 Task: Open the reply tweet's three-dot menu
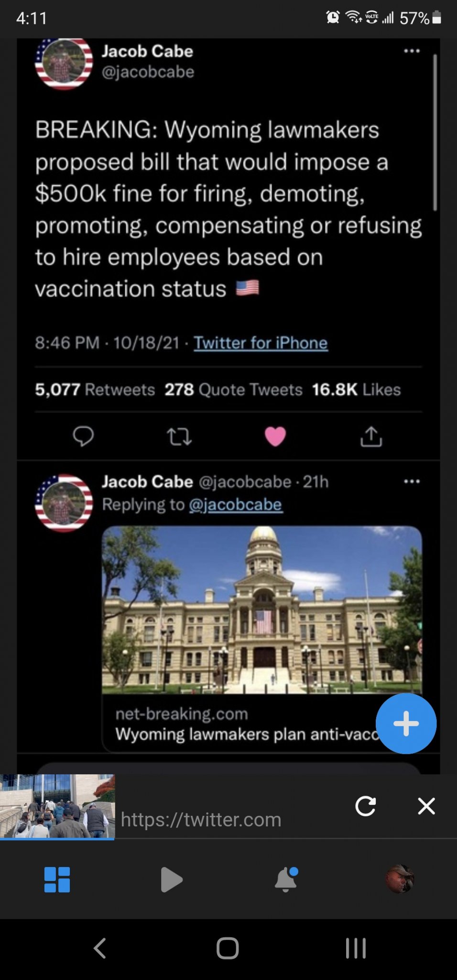pos(412,481)
